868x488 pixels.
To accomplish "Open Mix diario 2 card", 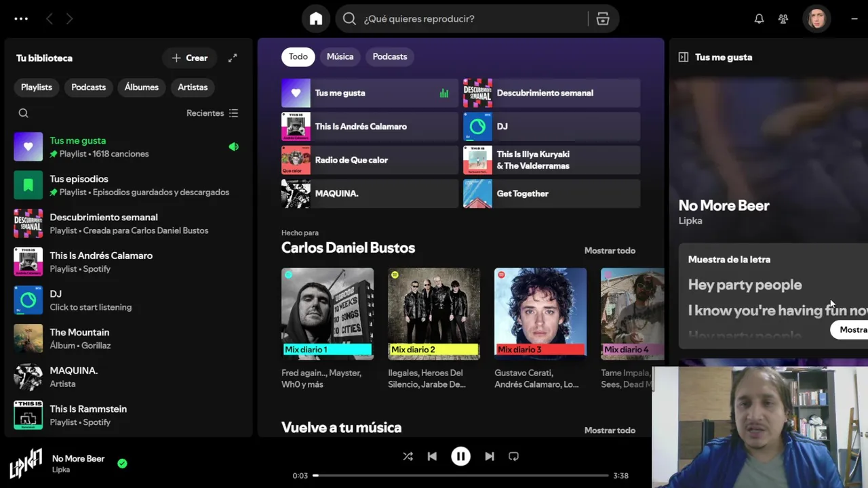I will pos(434,329).
